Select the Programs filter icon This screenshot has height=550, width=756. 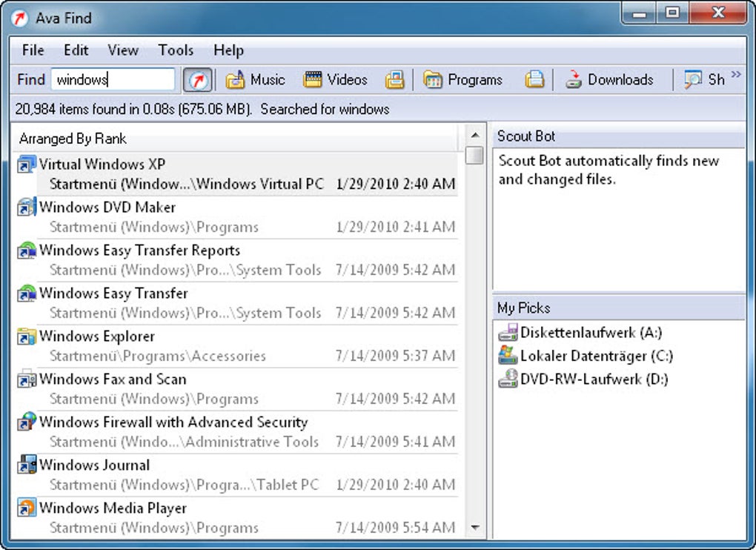click(x=433, y=79)
